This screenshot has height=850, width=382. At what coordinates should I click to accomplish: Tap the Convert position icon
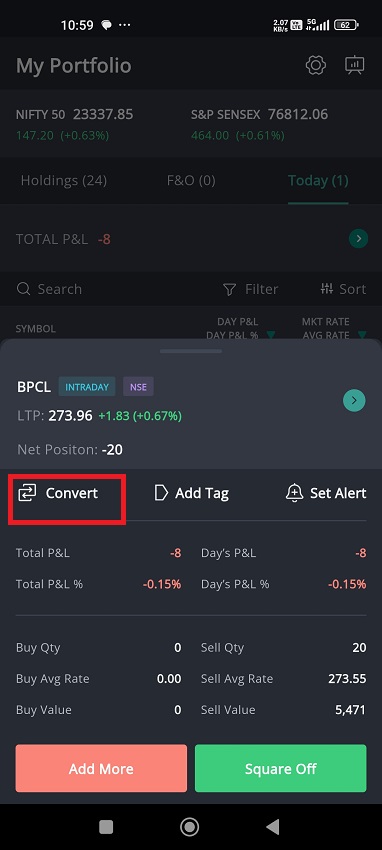coord(27,493)
